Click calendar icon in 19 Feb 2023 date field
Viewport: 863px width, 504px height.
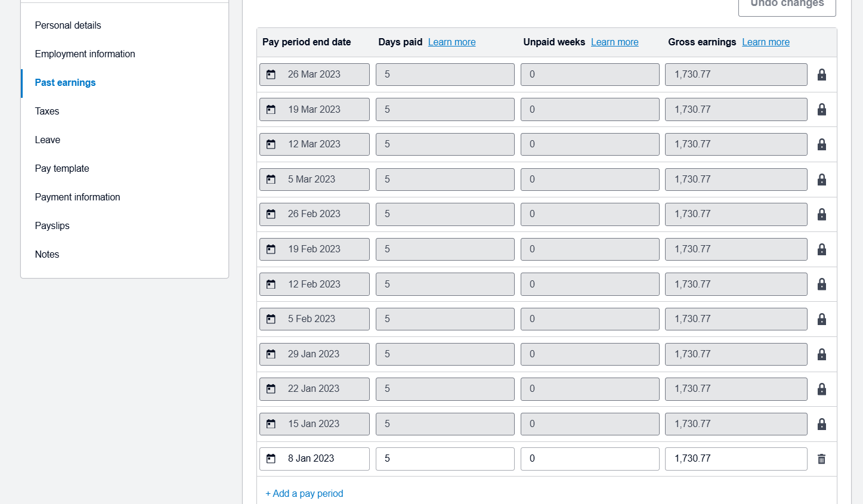271,249
